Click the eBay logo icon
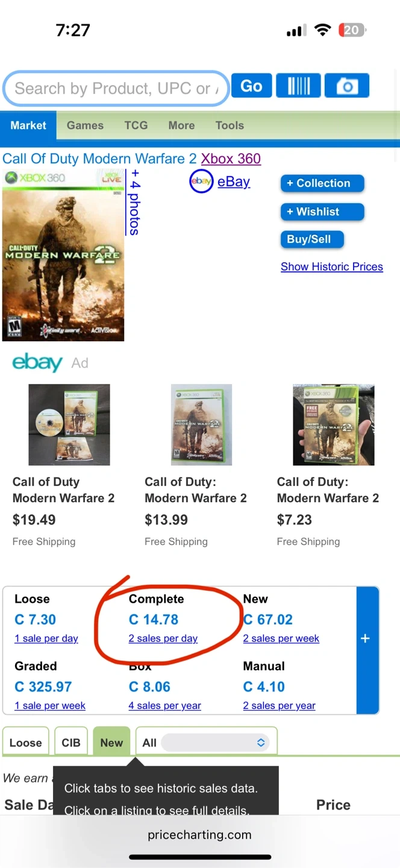Viewport: 400px width, 868px height. pos(201,181)
